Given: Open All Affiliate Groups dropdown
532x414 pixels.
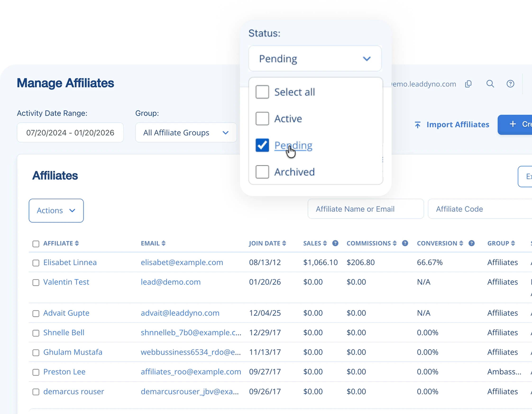Looking at the screenshot, I should point(186,133).
